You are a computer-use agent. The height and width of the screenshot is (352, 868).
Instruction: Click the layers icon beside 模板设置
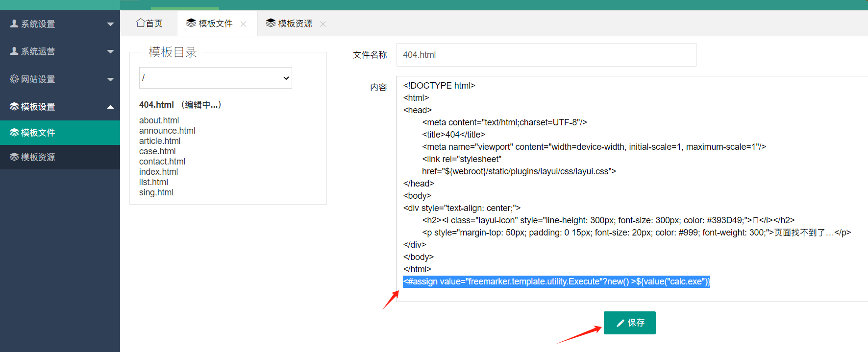coord(14,106)
